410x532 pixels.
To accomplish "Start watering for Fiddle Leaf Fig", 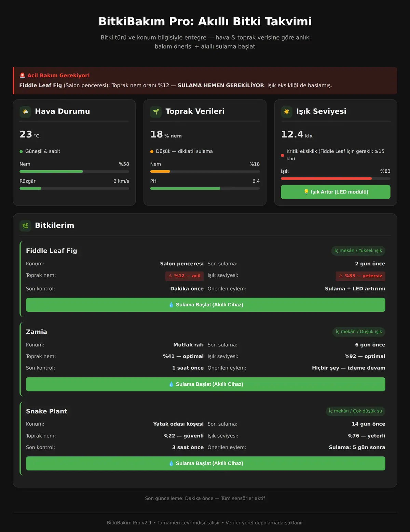I will coord(206,305).
